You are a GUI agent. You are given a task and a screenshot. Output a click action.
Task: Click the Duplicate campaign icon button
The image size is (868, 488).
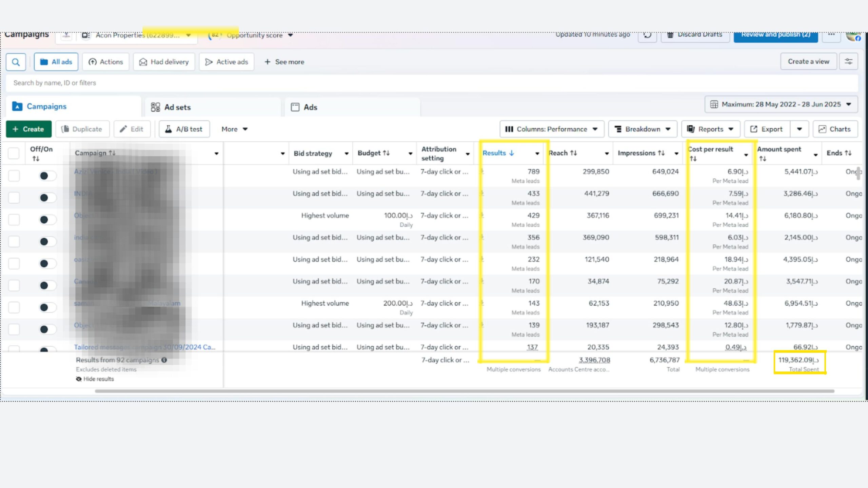pos(82,129)
